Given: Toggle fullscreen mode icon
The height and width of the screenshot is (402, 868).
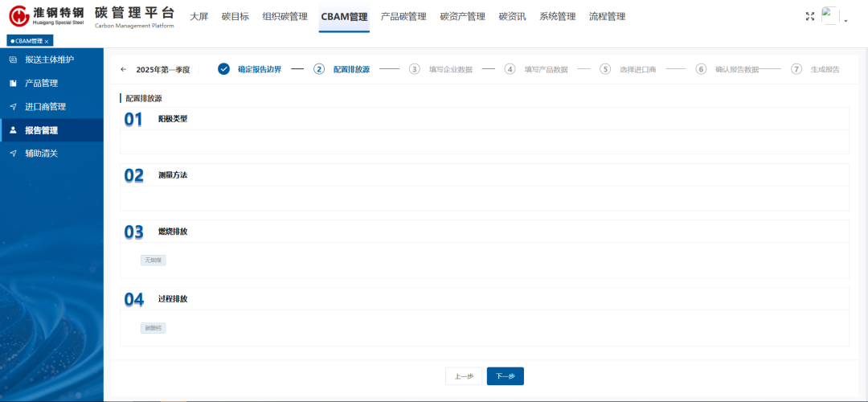Looking at the screenshot, I should [x=810, y=17].
